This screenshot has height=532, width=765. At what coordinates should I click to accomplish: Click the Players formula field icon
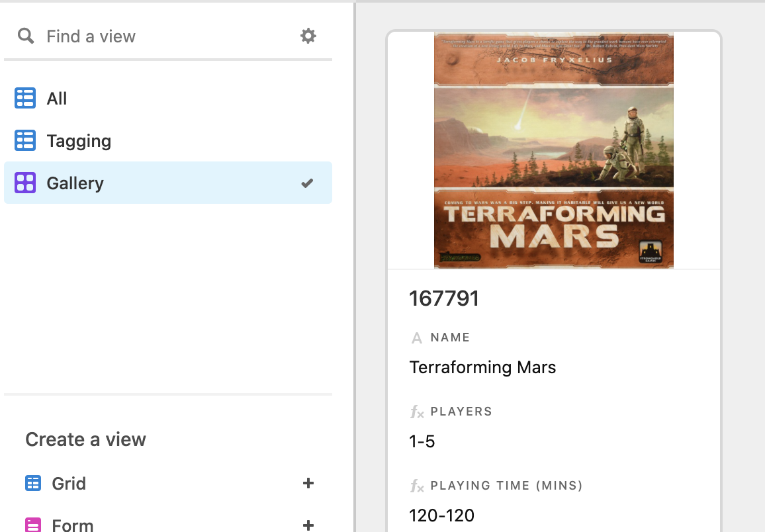(416, 412)
